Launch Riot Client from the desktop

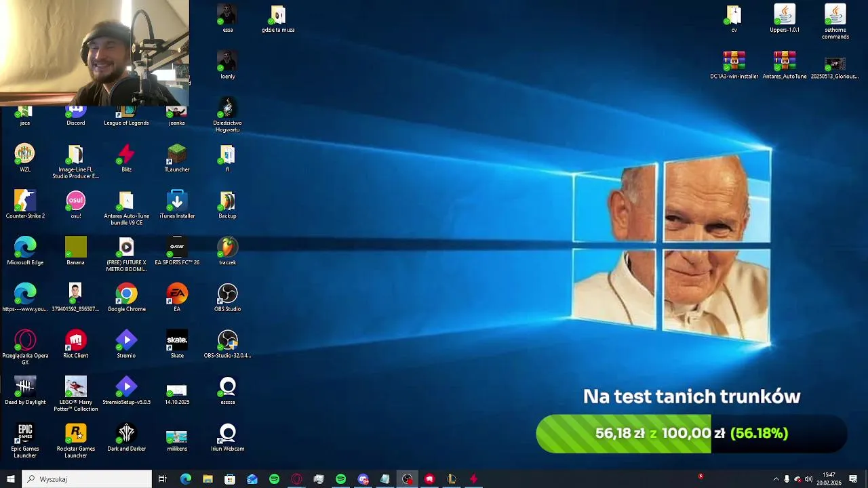click(x=75, y=344)
